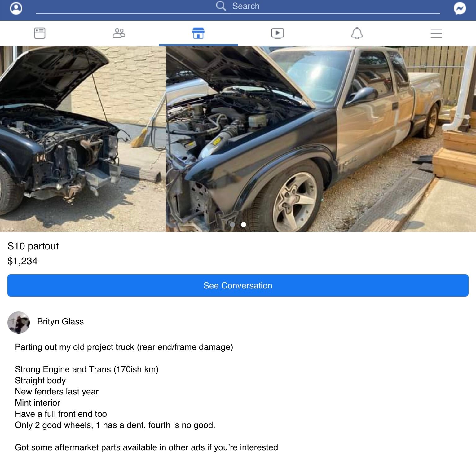View the first truck photo with open hood

point(83,139)
